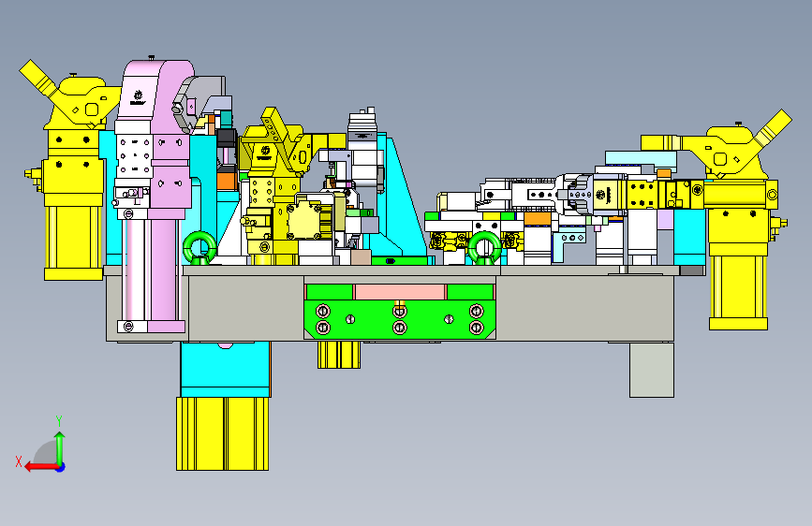812x526 pixels.
Task: Pick the salmon-pink block above the green plate
Action: click(399, 291)
